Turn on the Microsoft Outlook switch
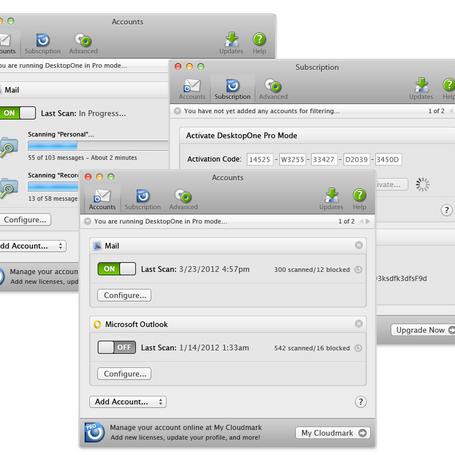This screenshot has width=455, height=455. pos(117,347)
